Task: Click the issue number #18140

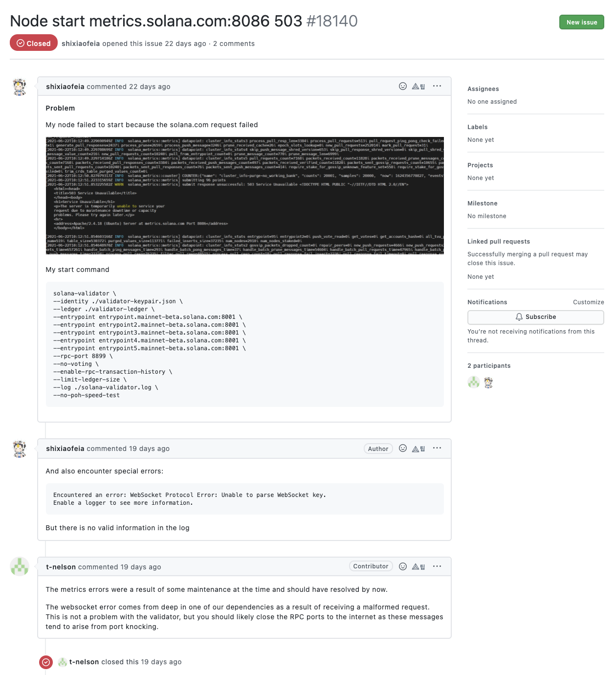Action: (332, 21)
